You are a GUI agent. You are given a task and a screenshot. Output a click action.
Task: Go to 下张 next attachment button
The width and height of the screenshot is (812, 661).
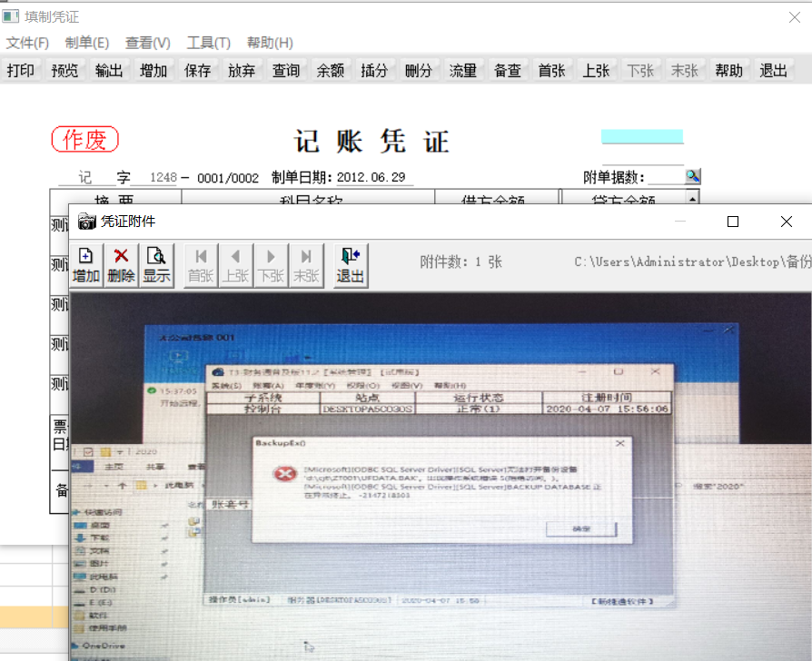[271, 265]
